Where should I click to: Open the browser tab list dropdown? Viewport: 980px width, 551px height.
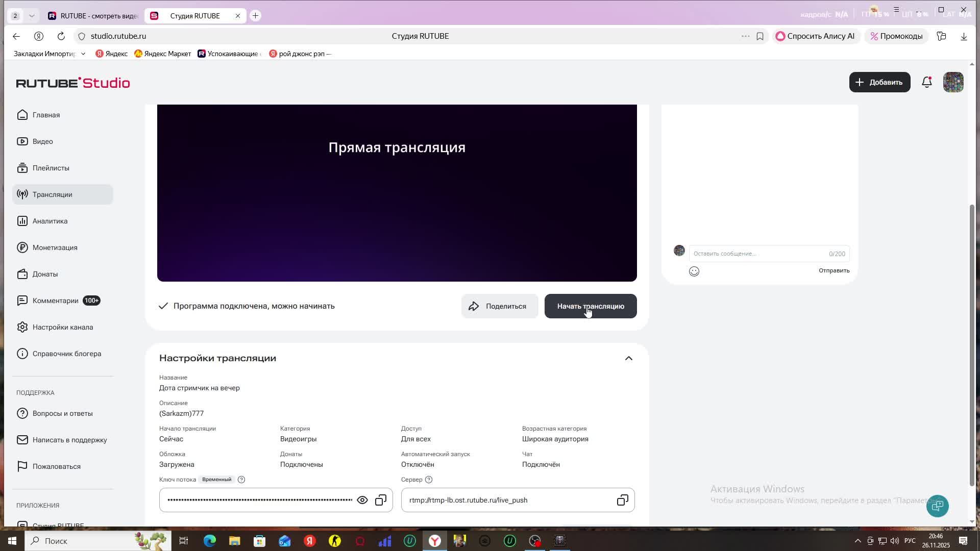click(32, 15)
